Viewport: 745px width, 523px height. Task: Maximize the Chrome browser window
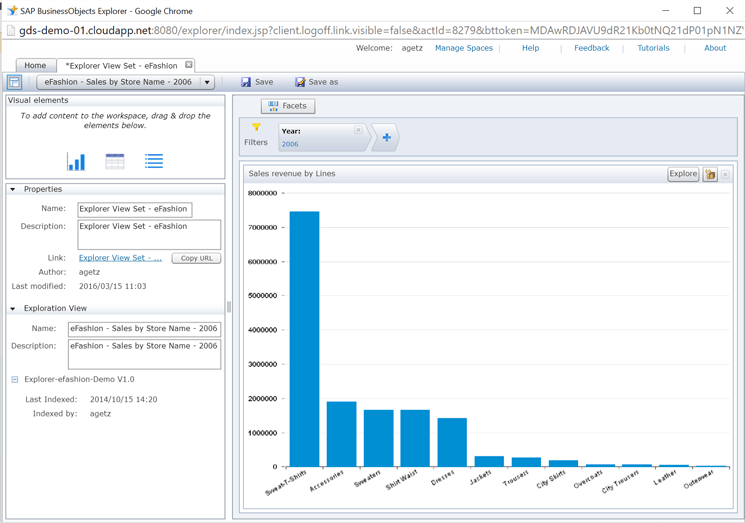697,10
